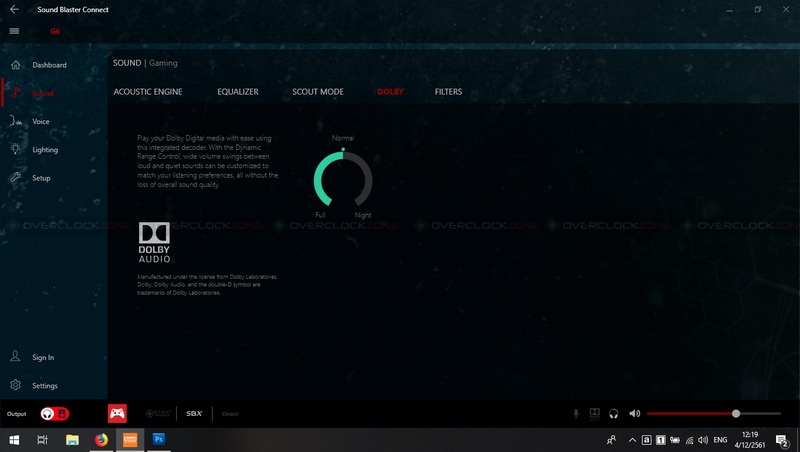
Task: Set dynamic range to Night
Action: 363,215
